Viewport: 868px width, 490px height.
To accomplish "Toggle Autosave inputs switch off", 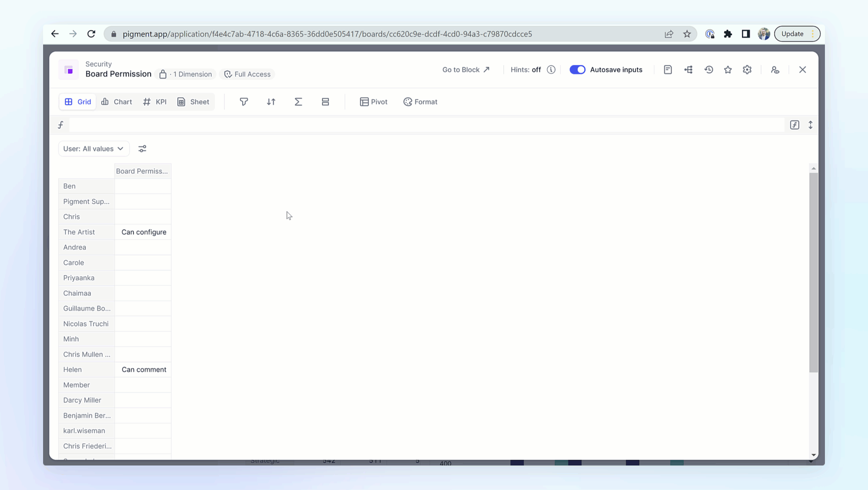I will point(577,69).
